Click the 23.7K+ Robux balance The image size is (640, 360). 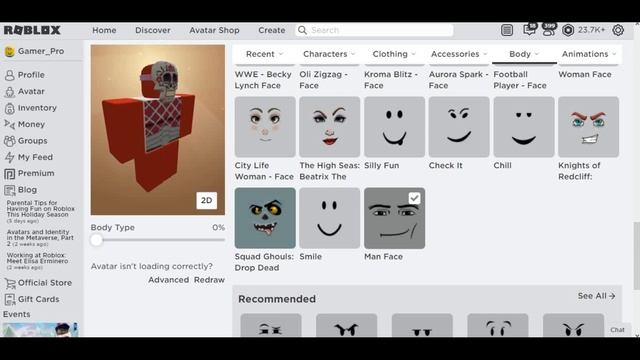[x=591, y=30]
